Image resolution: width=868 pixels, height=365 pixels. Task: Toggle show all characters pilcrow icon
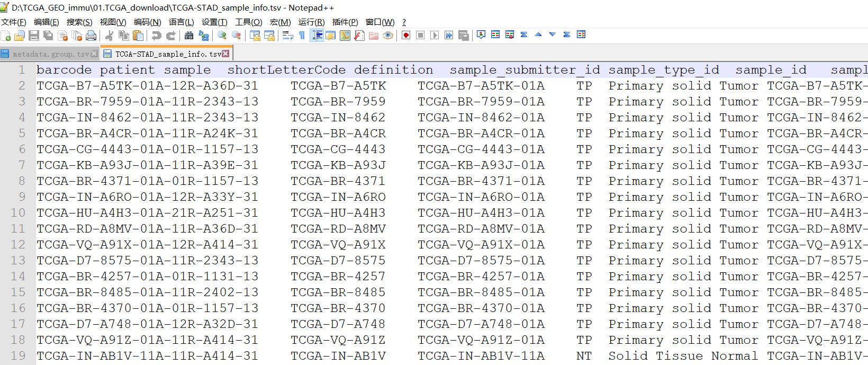coord(302,35)
